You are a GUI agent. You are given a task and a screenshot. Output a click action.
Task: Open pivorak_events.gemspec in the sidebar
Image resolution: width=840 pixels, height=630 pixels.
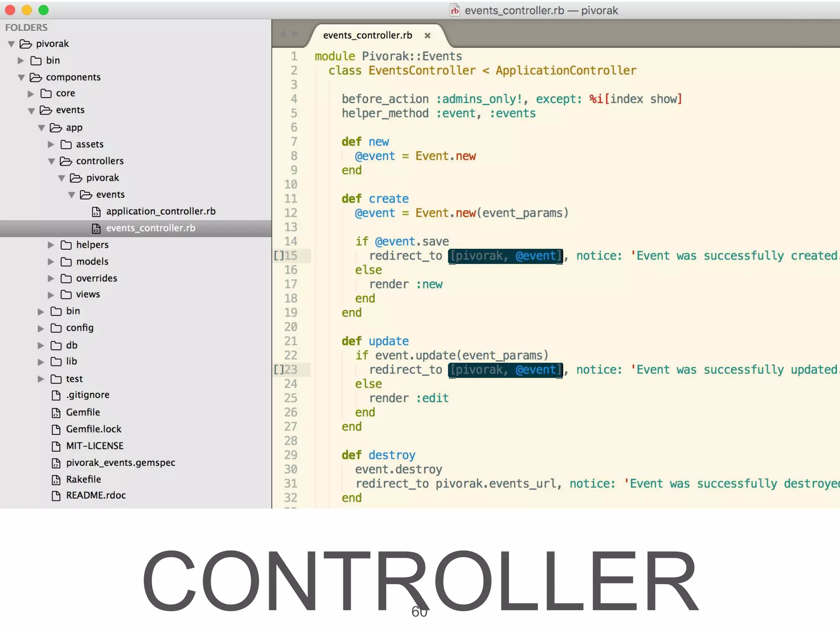point(121,463)
